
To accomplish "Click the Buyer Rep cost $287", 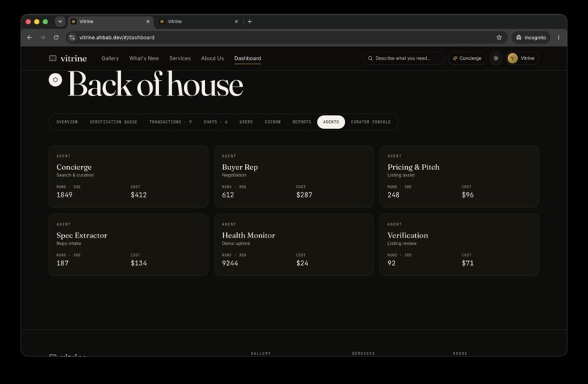I will tap(304, 195).
